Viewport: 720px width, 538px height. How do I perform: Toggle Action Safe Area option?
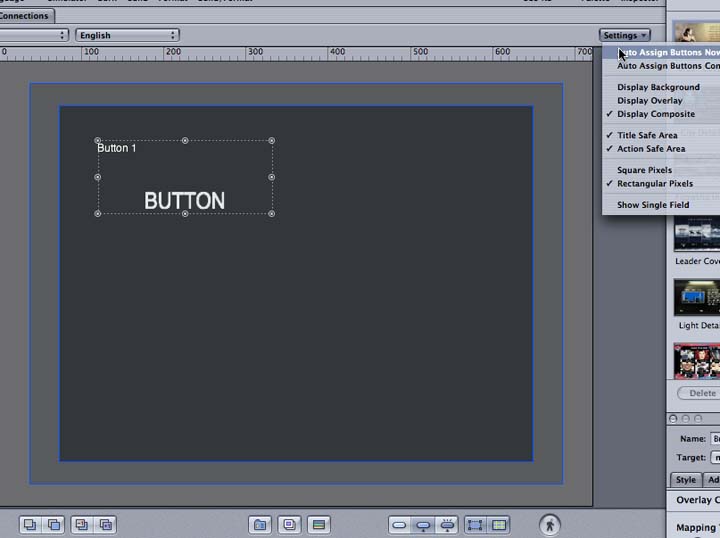tap(651, 149)
